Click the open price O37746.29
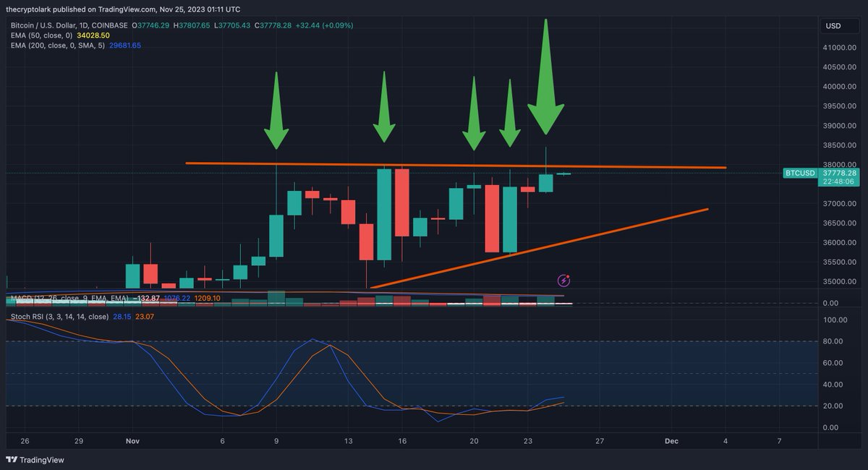 coord(150,25)
